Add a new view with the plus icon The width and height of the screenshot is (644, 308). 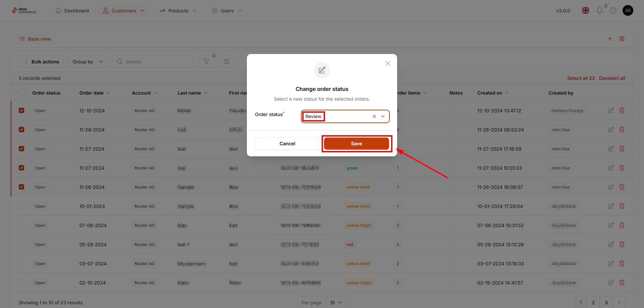610,39
